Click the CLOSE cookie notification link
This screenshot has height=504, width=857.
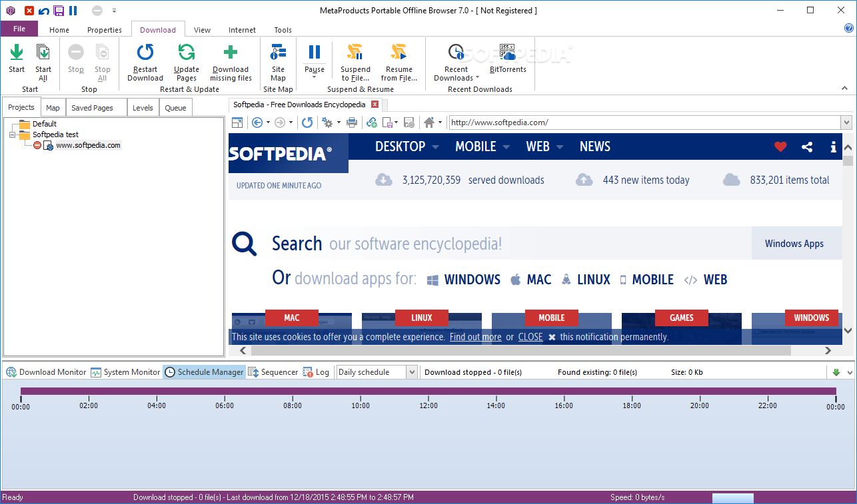click(530, 337)
